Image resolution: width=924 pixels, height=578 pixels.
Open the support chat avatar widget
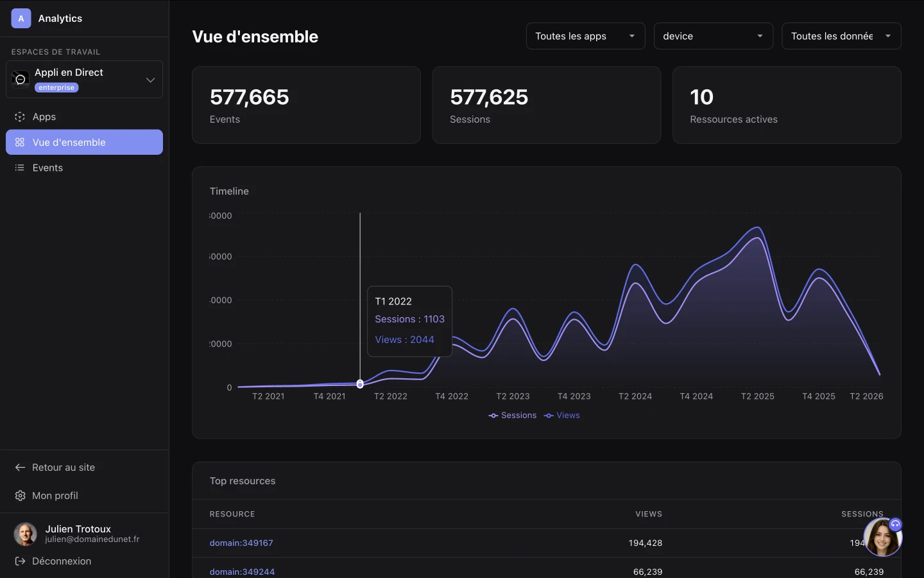[882, 537]
